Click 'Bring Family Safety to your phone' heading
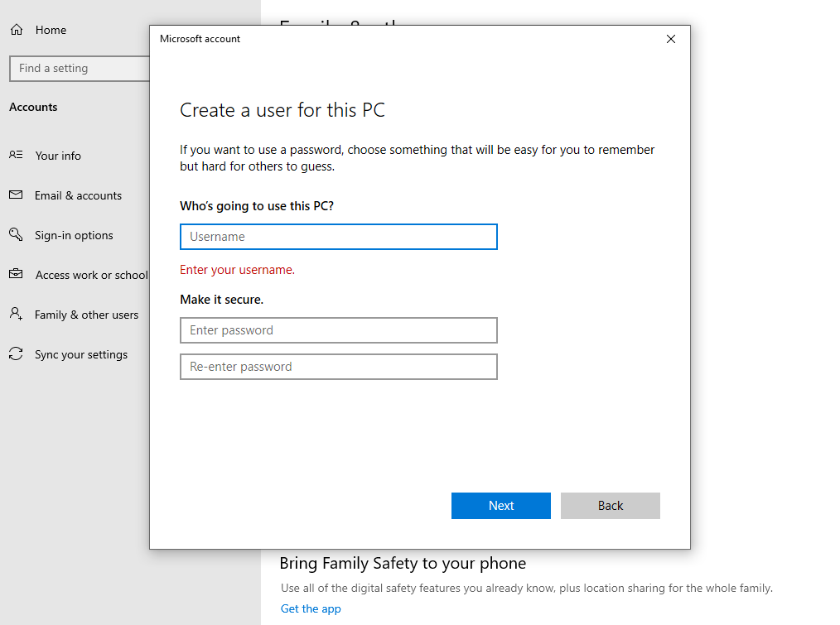The height and width of the screenshot is (625, 840). (403, 564)
